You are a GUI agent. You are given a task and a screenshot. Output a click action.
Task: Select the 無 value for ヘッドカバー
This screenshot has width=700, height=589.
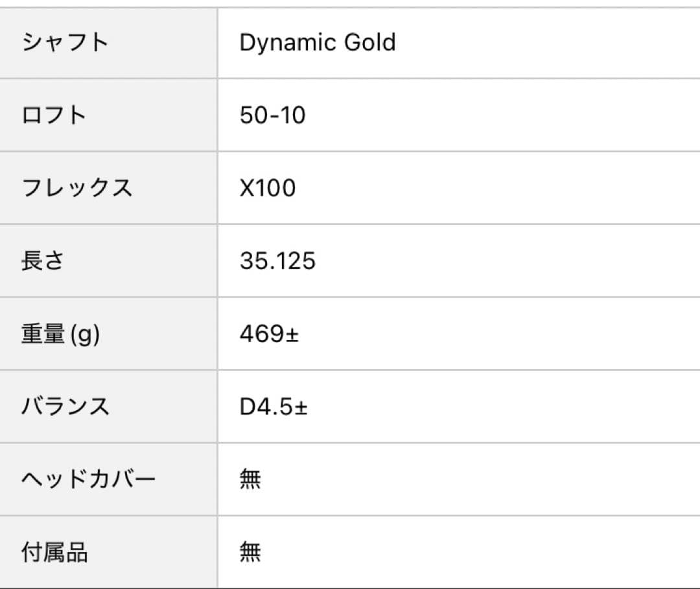pyautogui.click(x=250, y=480)
